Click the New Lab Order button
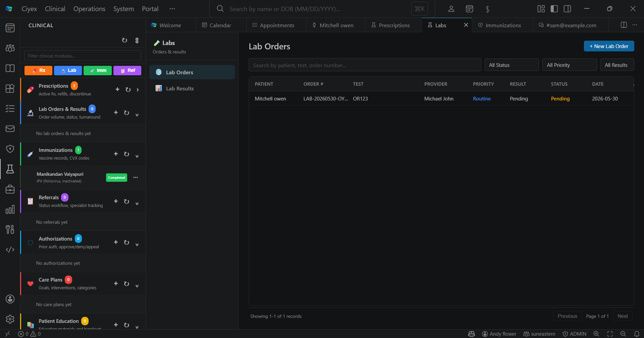 tap(609, 46)
